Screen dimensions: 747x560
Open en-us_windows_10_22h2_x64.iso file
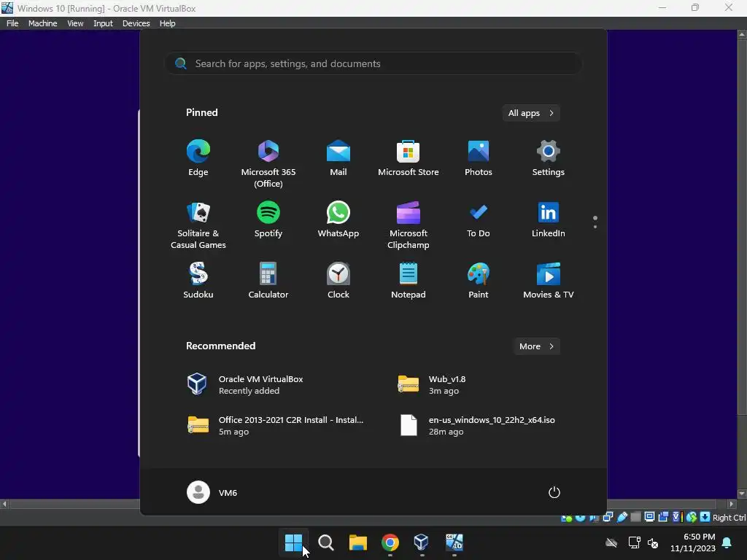476,426
